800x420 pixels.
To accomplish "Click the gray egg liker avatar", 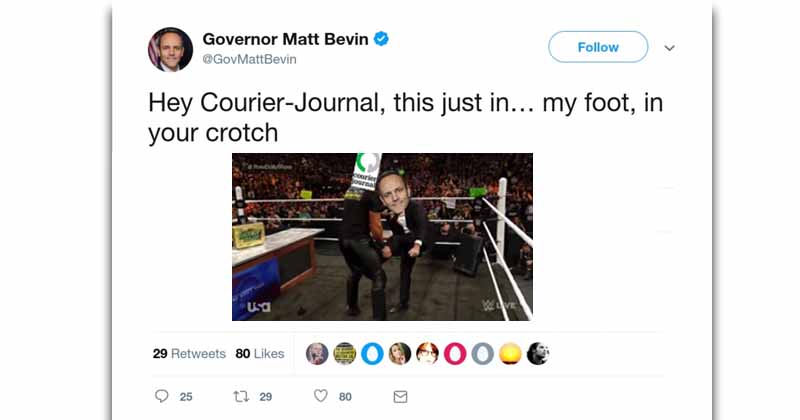I will tap(482, 354).
